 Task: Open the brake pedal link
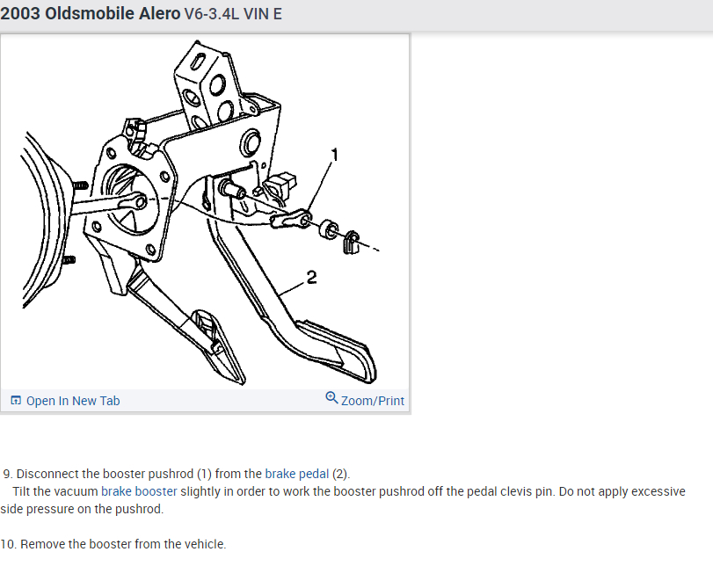(x=296, y=474)
